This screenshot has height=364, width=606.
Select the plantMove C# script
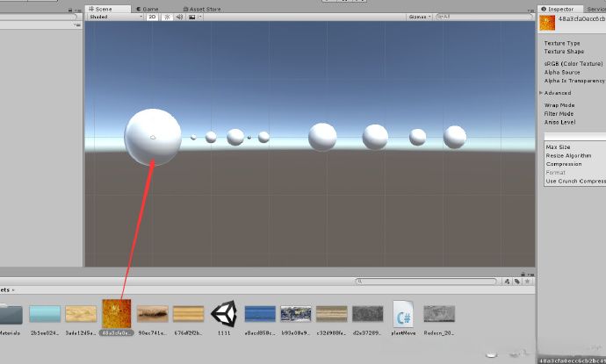coord(403,318)
